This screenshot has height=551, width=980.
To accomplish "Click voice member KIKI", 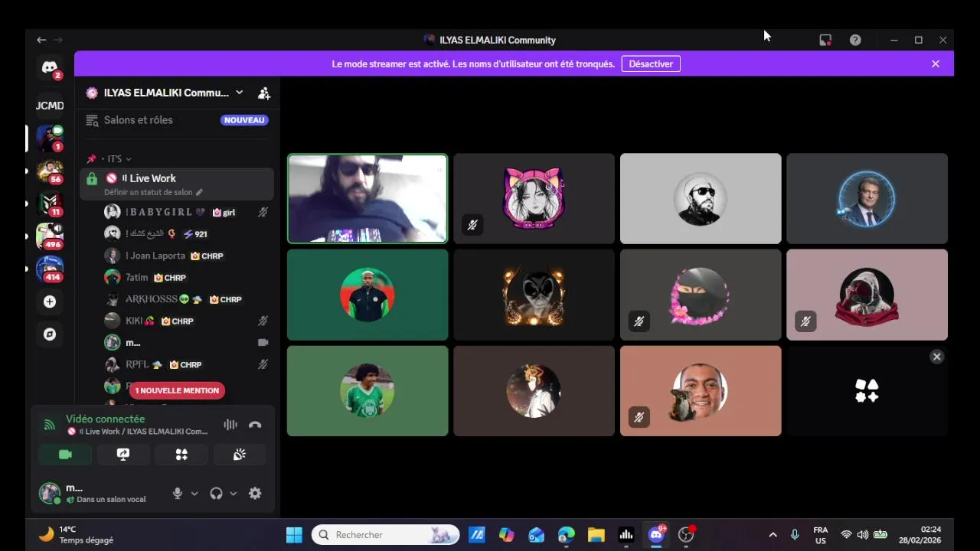I will click(x=188, y=321).
